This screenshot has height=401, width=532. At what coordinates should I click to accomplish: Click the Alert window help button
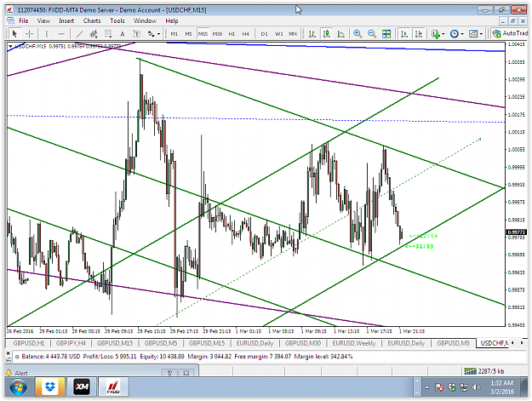click(169, 373)
